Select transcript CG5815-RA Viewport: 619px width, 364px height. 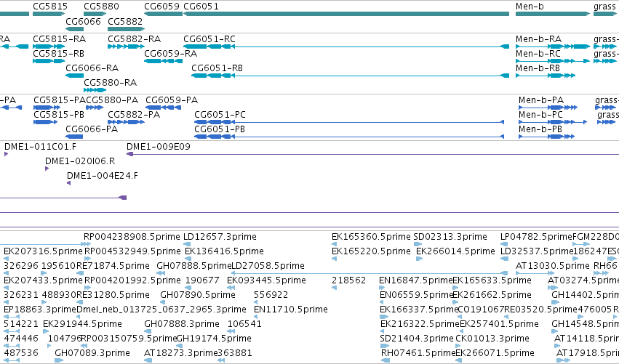tap(59, 39)
